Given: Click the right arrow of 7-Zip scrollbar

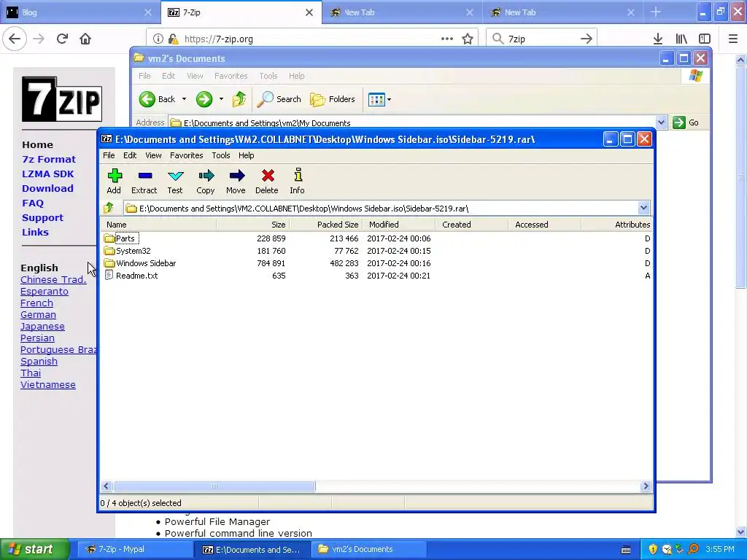Looking at the screenshot, I should [x=646, y=486].
